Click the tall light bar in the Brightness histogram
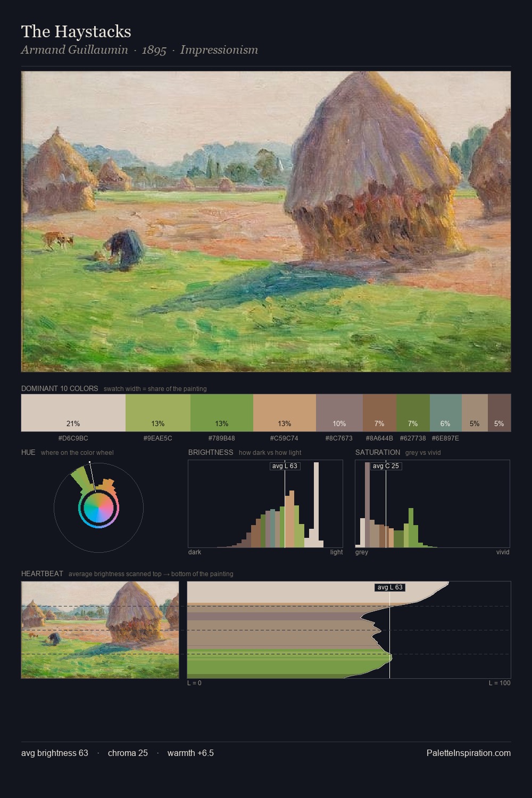Screen dimensions: 532x798 [316, 505]
